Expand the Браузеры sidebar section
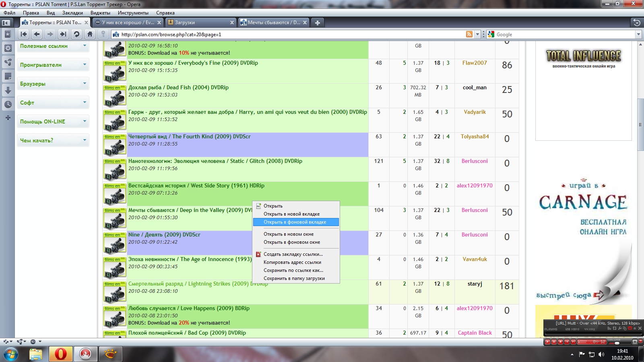The width and height of the screenshot is (644, 362). click(x=53, y=84)
